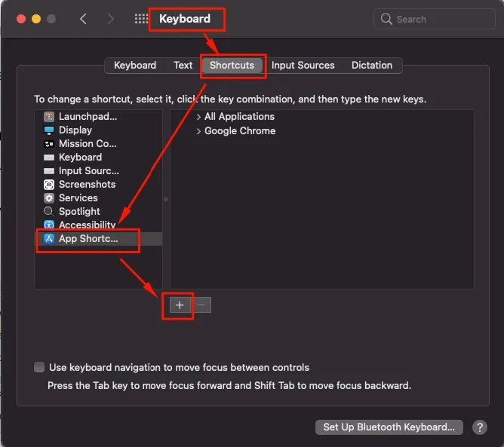Expand the Google Chrome group
504x447 pixels.
coord(198,131)
